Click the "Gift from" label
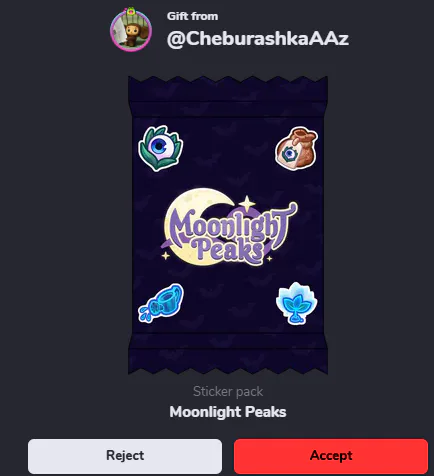 pyautogui.click(x=192, y=16)
